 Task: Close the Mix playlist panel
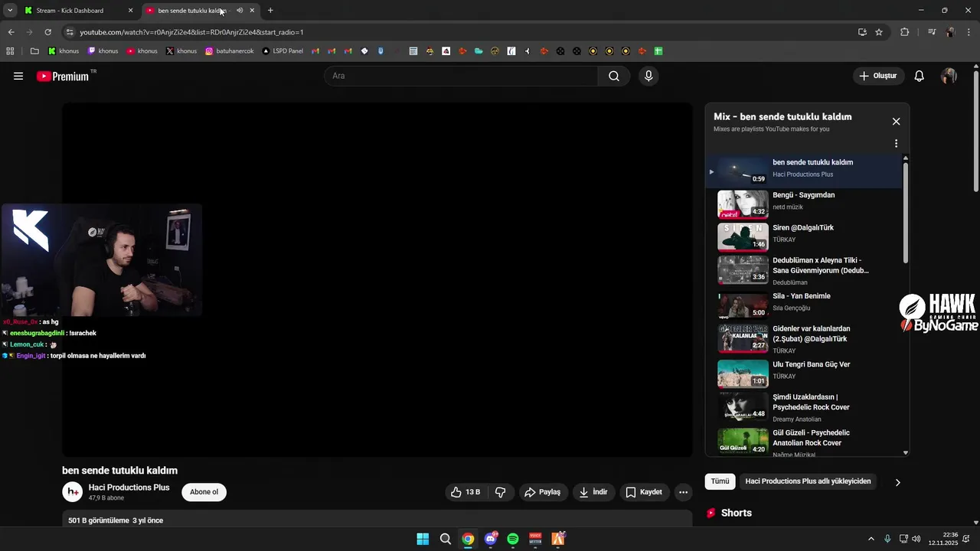(896, 121)
